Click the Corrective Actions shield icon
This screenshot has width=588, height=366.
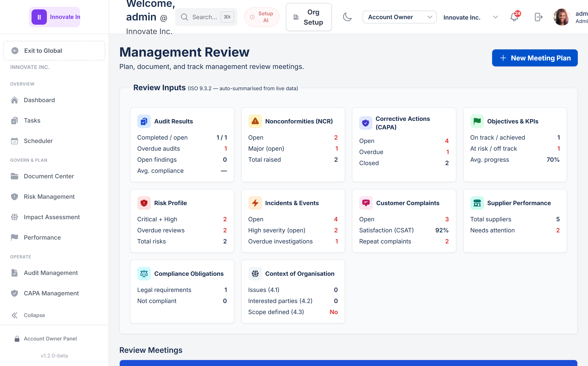pos(366,123)
